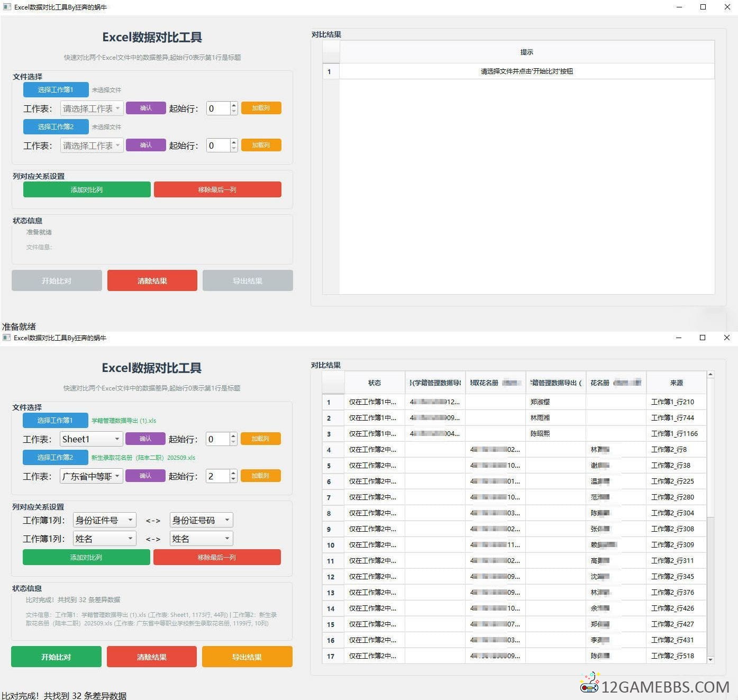Click the down arrow at the bottom of the results table scrollbar

(710, 659)
